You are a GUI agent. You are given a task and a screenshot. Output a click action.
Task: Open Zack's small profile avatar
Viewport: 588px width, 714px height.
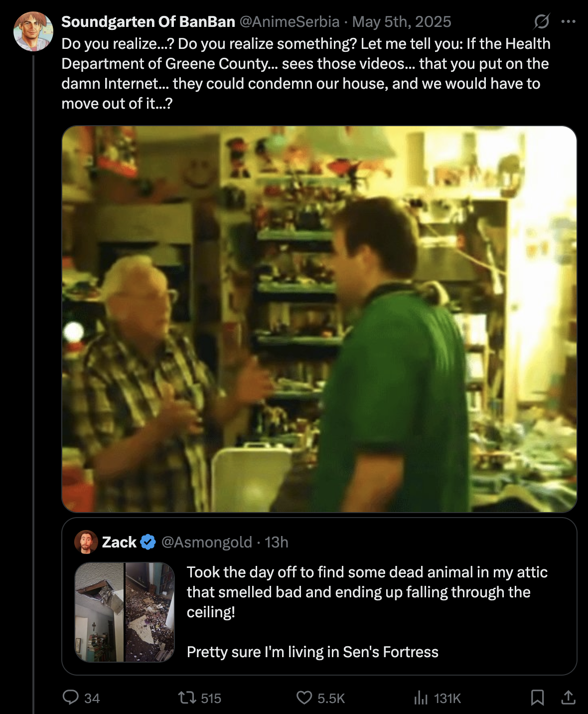tap(86, 542)
